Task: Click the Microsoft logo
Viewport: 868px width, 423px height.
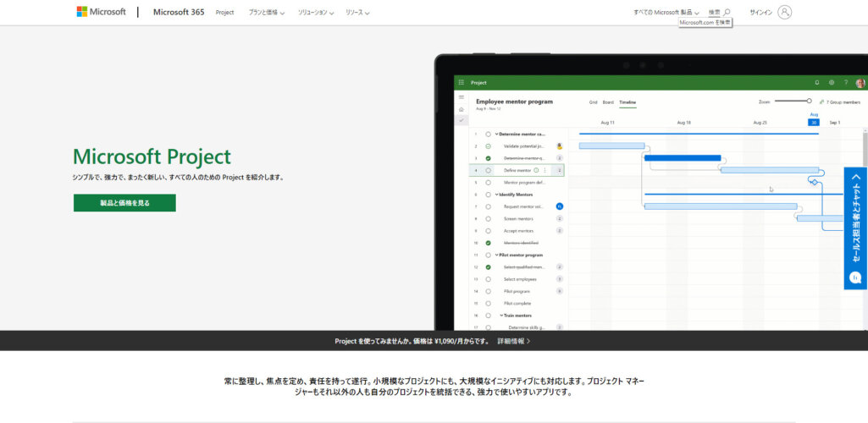Action: click(102, 12)
